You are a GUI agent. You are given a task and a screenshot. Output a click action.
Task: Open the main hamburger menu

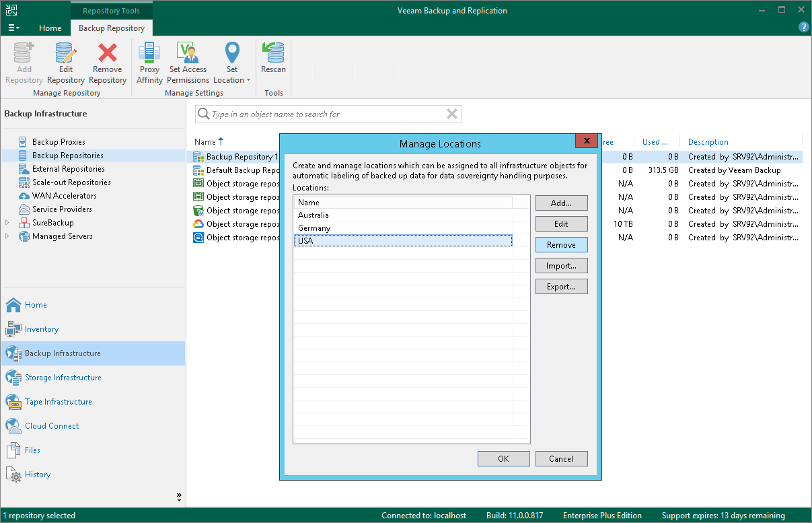(13, 28)
